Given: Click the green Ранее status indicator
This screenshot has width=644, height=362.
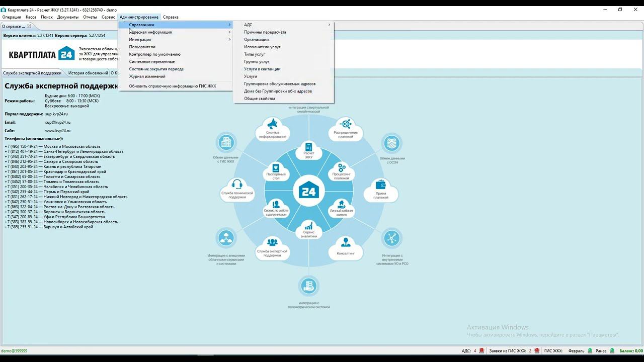Looking at the screenshot, I should (x=612, y=351).
